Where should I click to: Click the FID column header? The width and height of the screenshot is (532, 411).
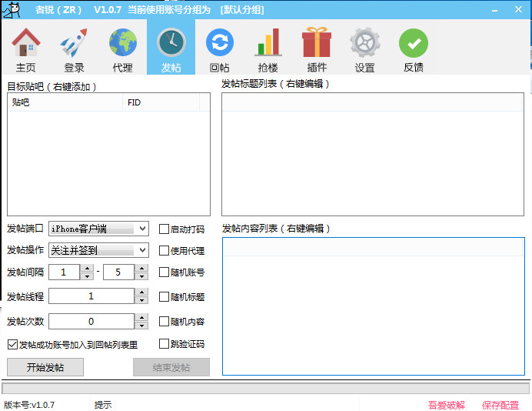(161, 102)
